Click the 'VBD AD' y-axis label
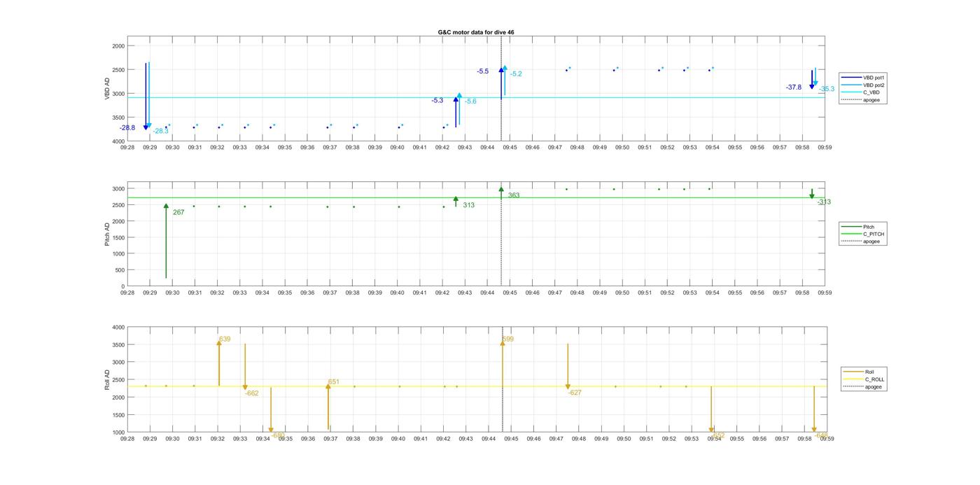This screenshot has height=485, width=980. point(108,88)
